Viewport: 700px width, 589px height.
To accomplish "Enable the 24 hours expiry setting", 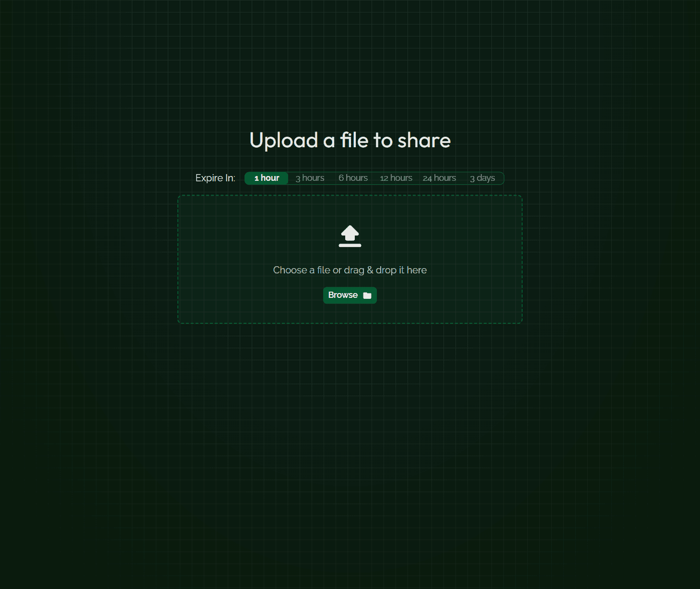I will coord(439,178).
